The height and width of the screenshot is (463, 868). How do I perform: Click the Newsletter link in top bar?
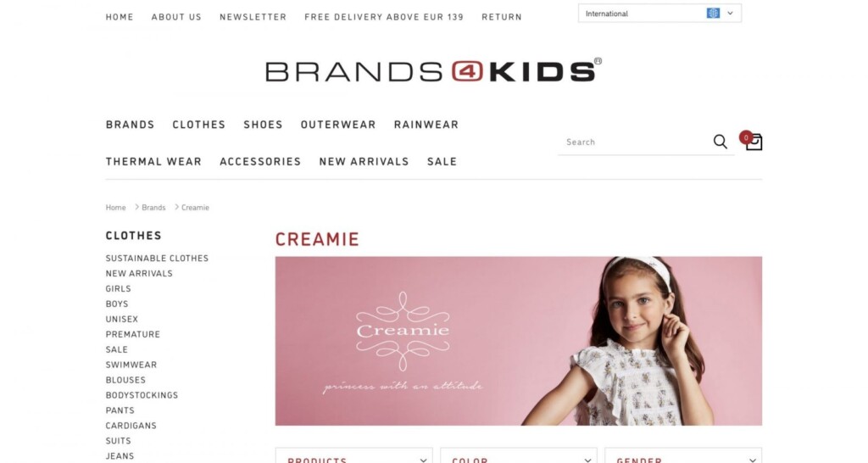click(x=253, y=17)
